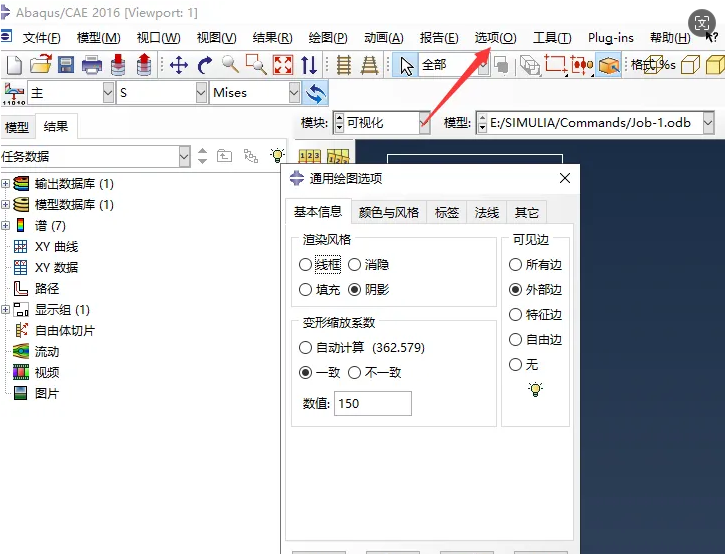Close the 通用绘图选项 dialog
The width and height of the screenshot is (727, 554).
564,178
